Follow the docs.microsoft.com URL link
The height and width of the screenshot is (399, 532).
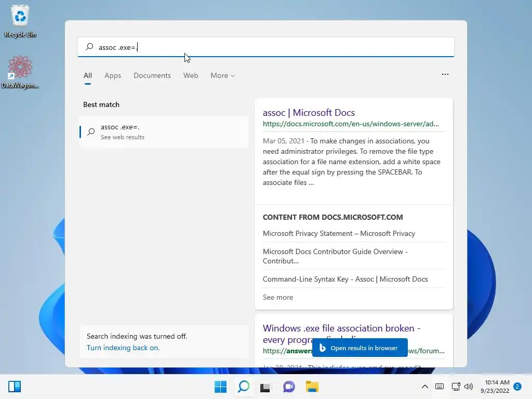pyautogui.click(x=351, y=124)
